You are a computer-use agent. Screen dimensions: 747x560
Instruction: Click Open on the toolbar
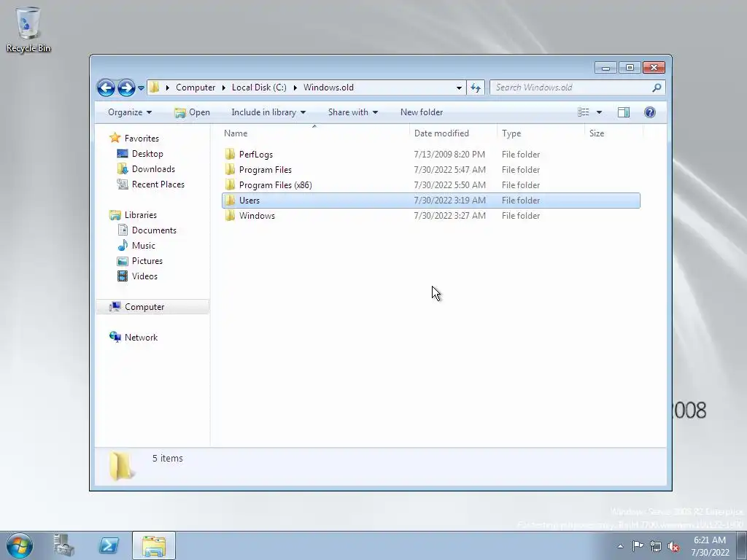[192, 112]
